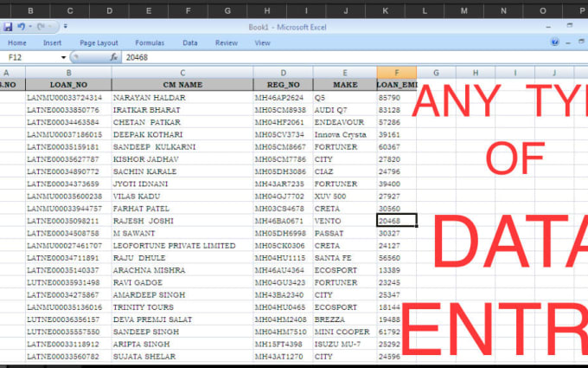Select outer sheet column M header
The image size is (588, 368).
click(463, 11)
